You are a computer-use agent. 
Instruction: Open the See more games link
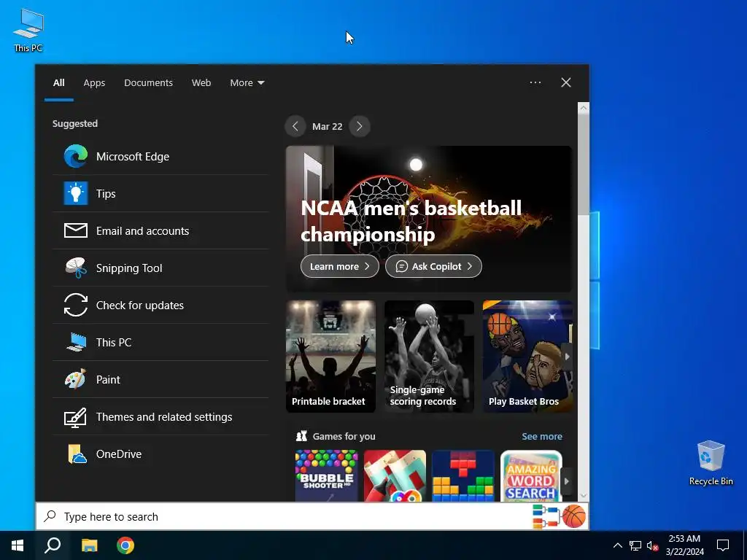(542, 436)
